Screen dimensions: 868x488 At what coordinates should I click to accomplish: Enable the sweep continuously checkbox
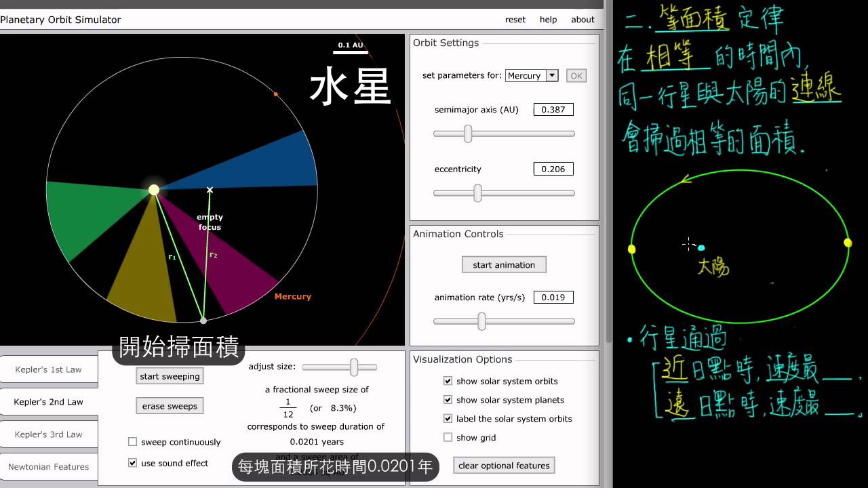click(x=133, y=442)
